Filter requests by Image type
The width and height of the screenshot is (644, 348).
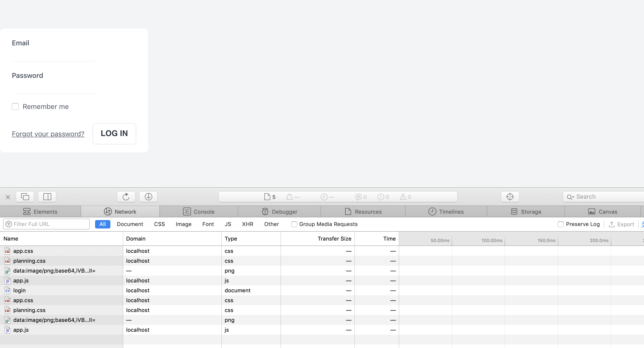click(x=184, y=224)
